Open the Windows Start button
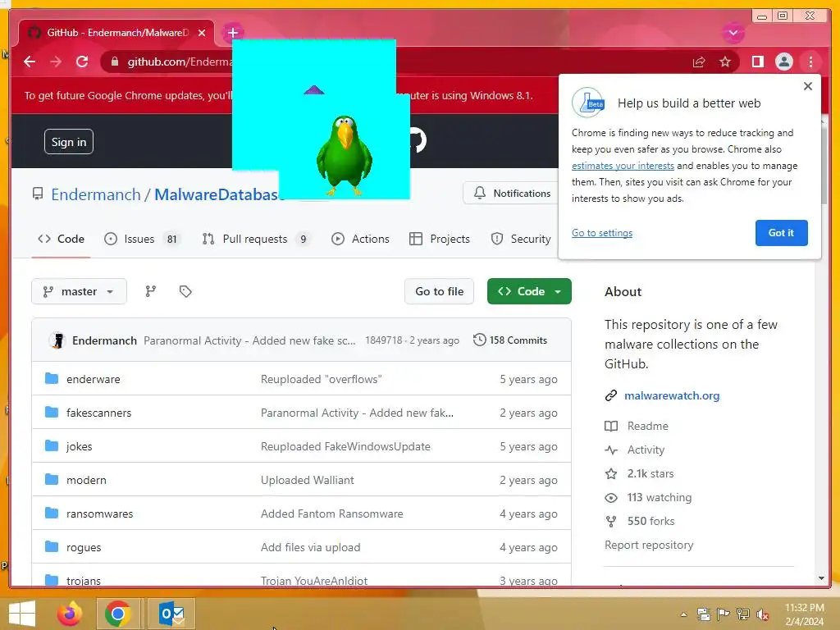The image size is (840, 630). coord(22,614)
